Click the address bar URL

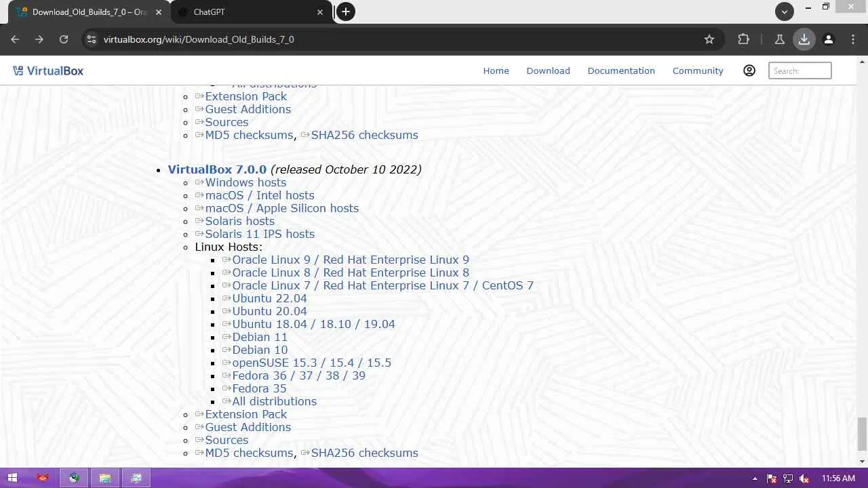(x=199, y=39)
